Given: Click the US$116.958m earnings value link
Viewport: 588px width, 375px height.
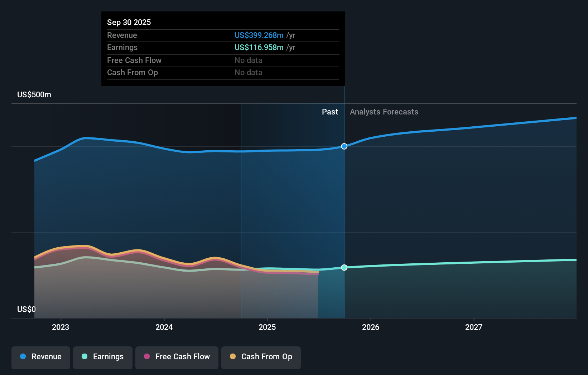Looking at the screenshot, I should [259, 47].
